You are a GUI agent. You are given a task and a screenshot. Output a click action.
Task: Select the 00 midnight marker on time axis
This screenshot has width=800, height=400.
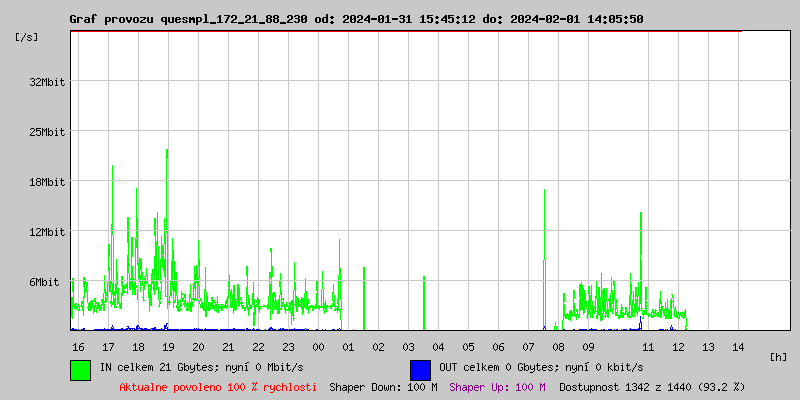tap(318, 346)
